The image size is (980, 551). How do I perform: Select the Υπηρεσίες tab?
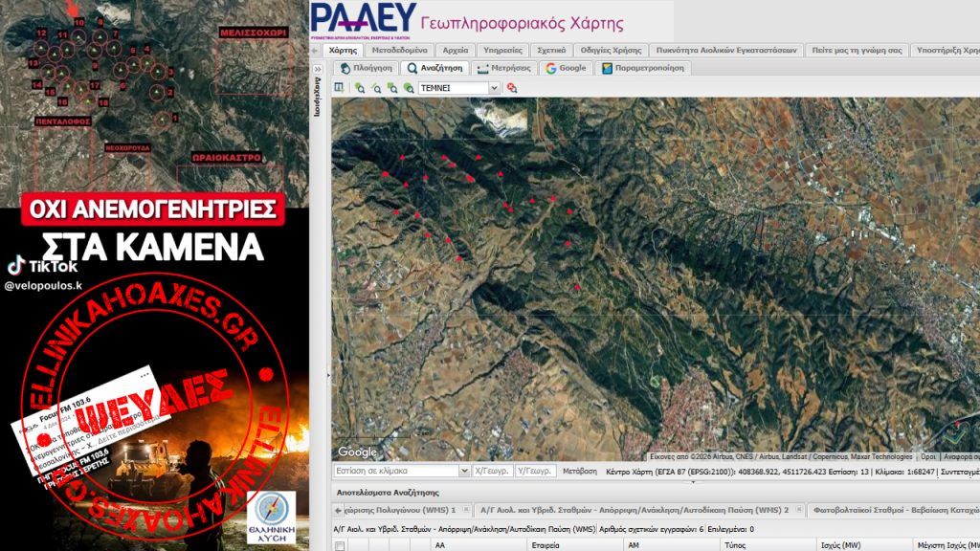click(x=502, y=50)
